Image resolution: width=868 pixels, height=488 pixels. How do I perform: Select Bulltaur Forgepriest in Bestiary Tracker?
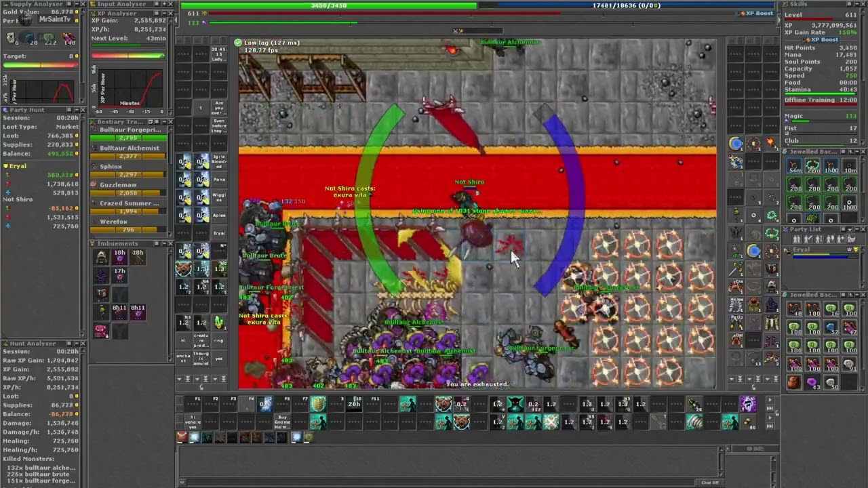(128, 134)
